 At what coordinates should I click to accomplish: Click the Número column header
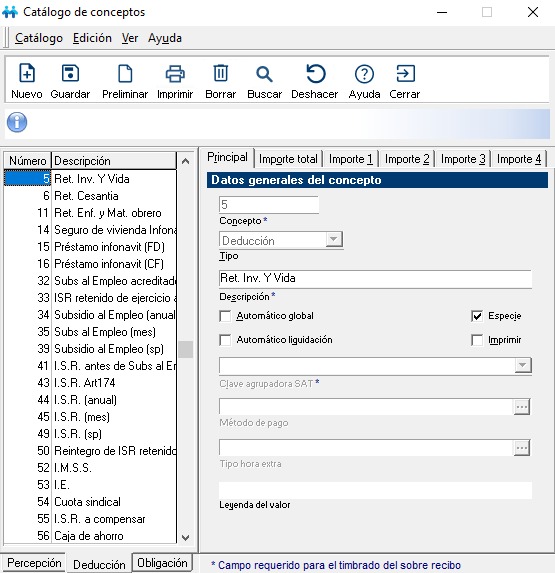[x=27, y=161]
